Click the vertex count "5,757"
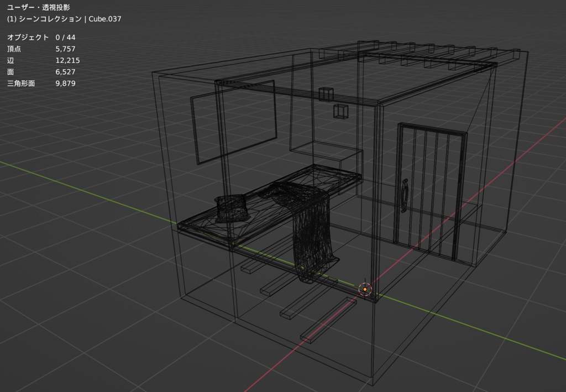 (x=65, y=49)
